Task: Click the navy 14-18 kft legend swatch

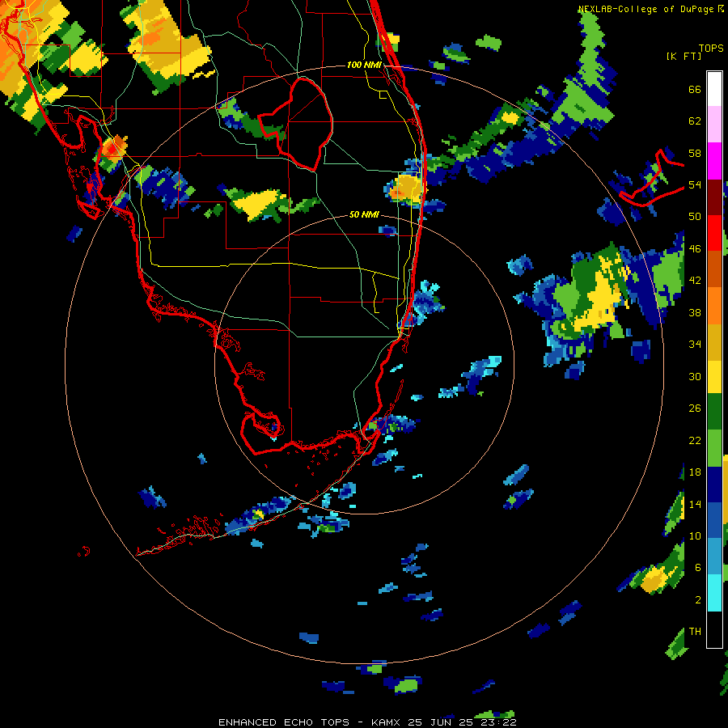Action: tap(714, 485)
